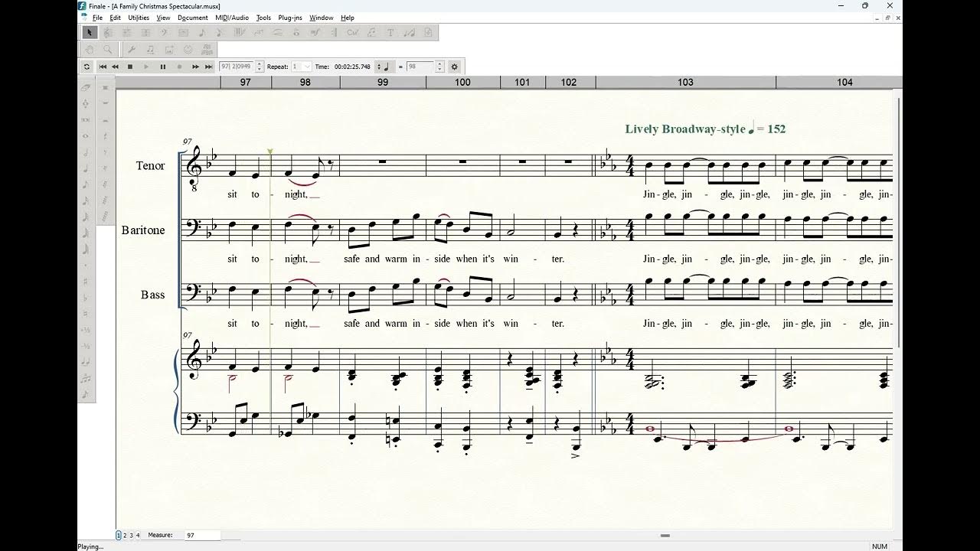Open playback settings gear
Screen dimensions: 980x551
click(x=454, y=67)
